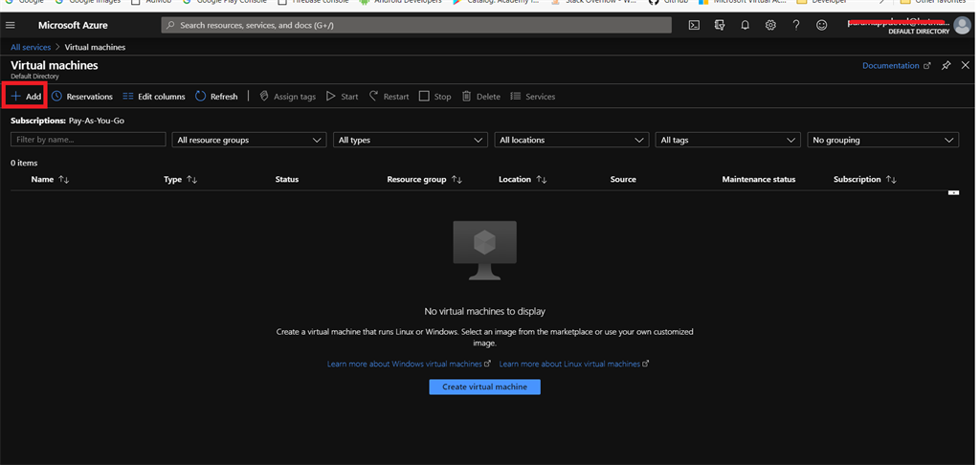Click the Status column header
The width and height of the screenshot is (980, 465).
coord(287,179)
